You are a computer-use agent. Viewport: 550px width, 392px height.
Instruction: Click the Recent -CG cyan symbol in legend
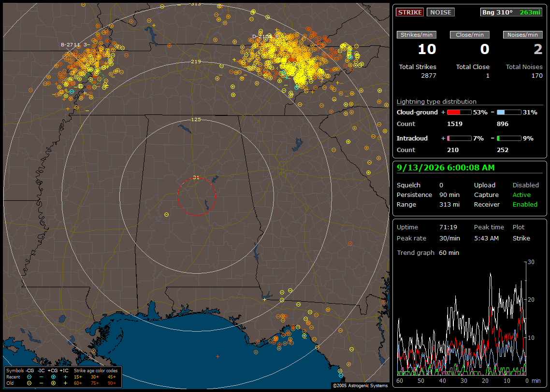click(29, 377)
